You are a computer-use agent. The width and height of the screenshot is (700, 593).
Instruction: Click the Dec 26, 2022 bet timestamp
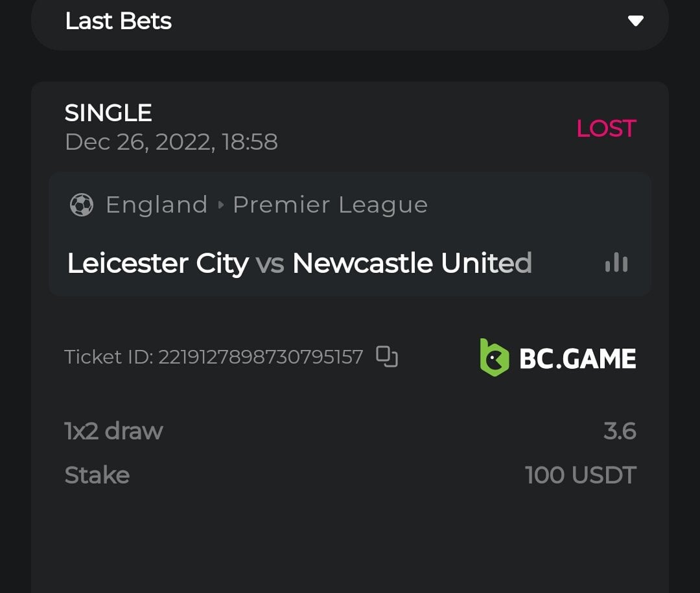point(171,142)
